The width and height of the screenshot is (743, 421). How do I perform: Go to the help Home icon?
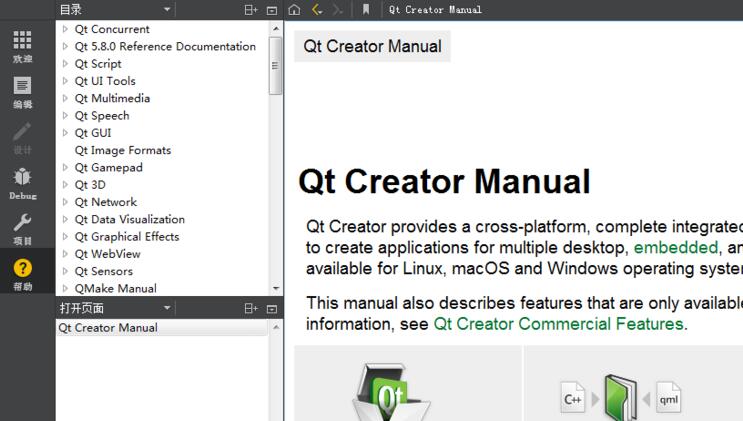click(x=294, y=9)
